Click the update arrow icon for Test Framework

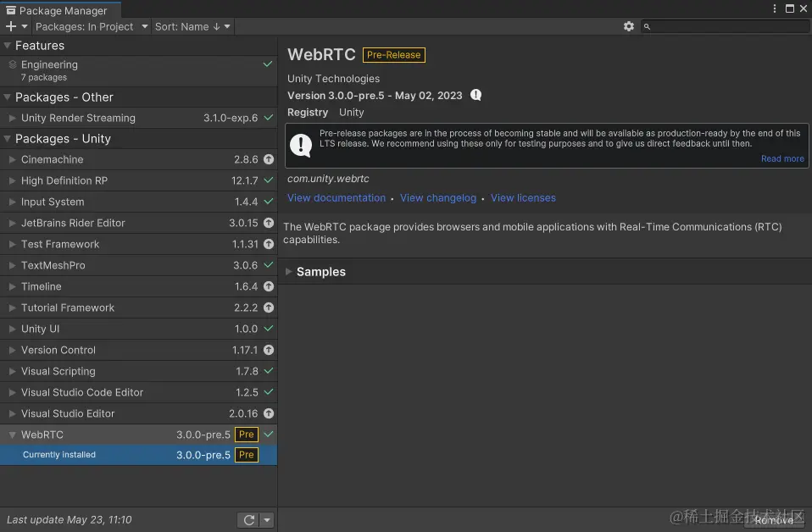(268, 244)
